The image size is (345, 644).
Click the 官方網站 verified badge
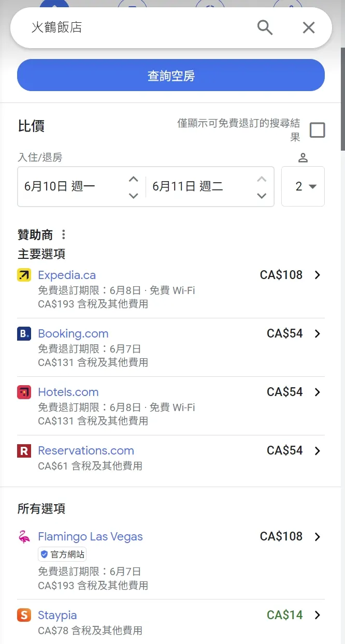pyautogui.click(x=62, y=554)
